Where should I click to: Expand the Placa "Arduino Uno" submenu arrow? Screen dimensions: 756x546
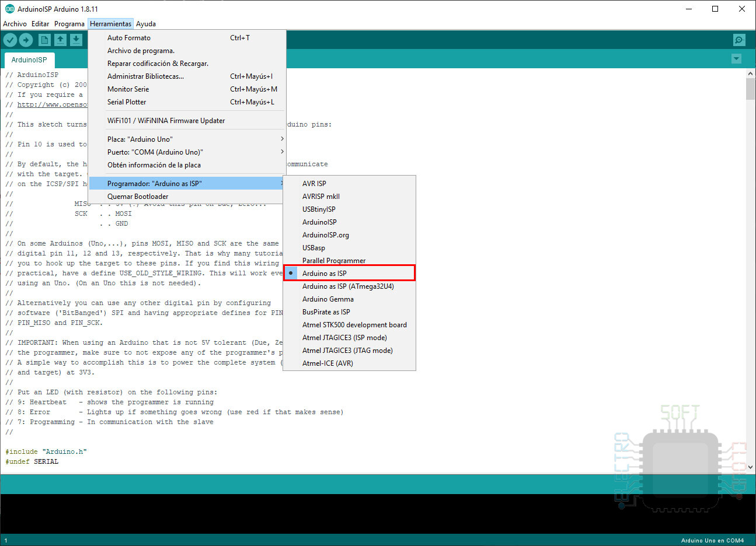click(x=282, y=139)
